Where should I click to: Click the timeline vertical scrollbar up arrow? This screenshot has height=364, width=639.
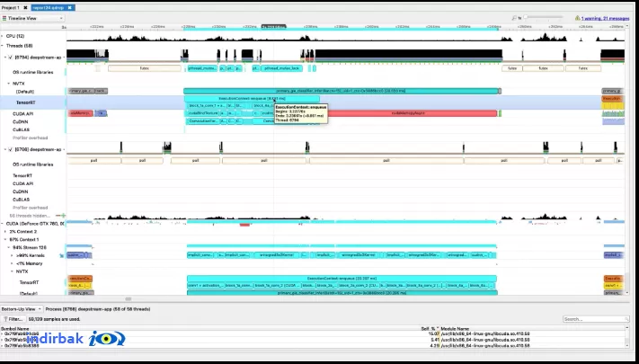point(627,26)
